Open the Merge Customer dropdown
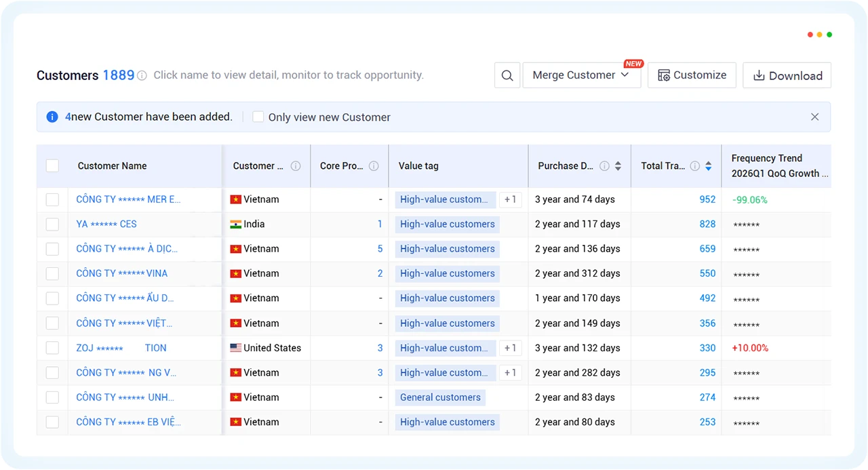868x470 pixels. [x=582, y=75]
